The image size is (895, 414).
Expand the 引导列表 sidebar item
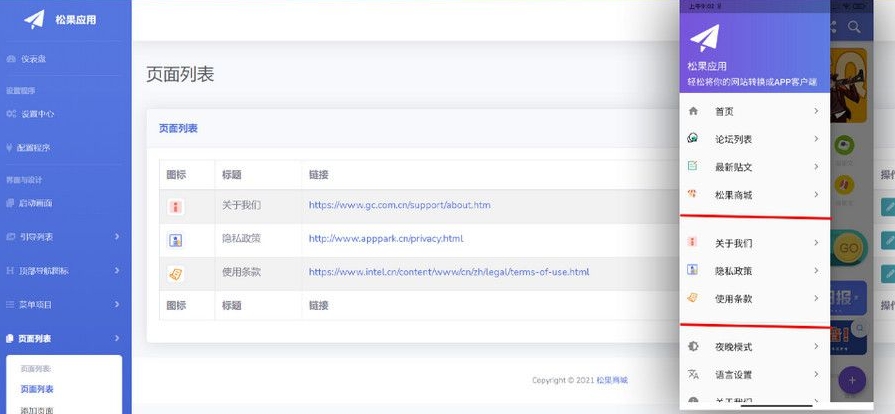117,236
